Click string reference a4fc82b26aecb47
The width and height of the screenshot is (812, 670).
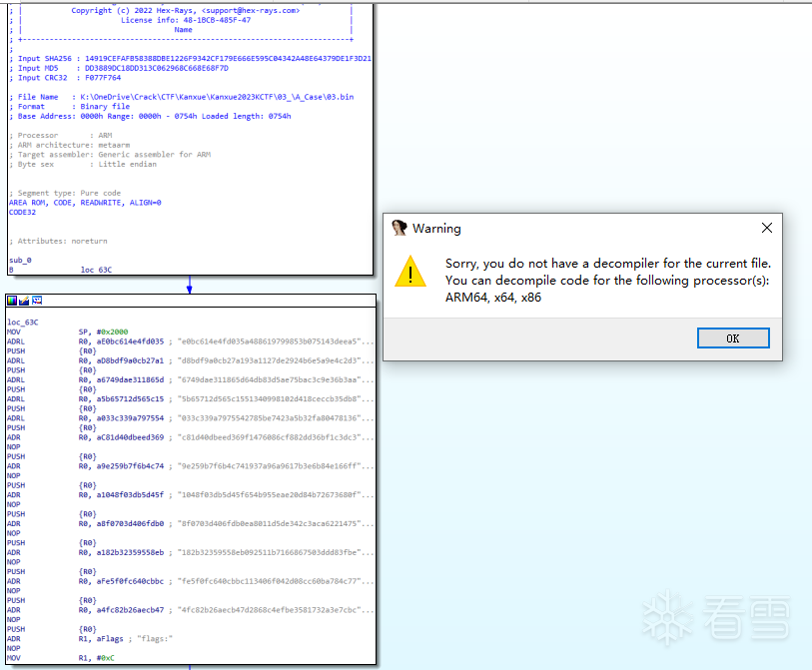130,610
